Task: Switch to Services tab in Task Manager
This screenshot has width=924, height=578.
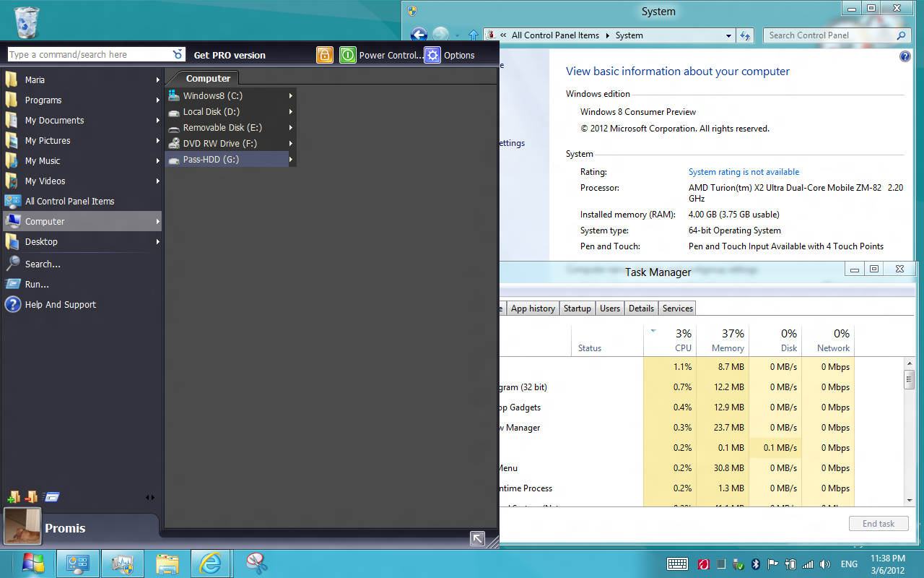Action: (x=677, y=309)
